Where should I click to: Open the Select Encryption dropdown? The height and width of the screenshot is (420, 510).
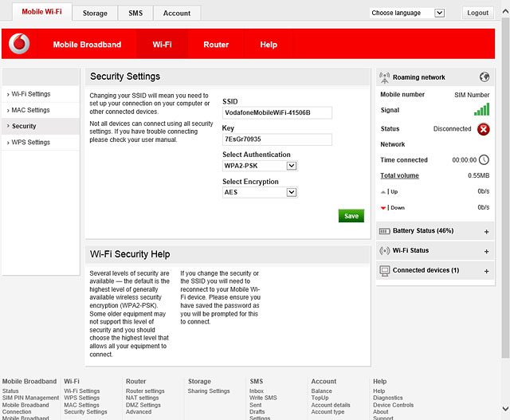click(x=292, y=193)
